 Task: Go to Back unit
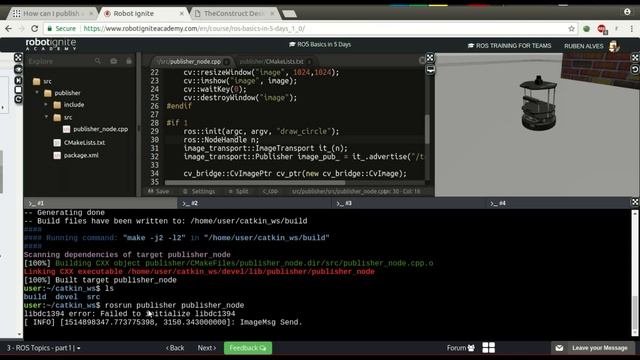pyautogui.click(x=175, y=348)
